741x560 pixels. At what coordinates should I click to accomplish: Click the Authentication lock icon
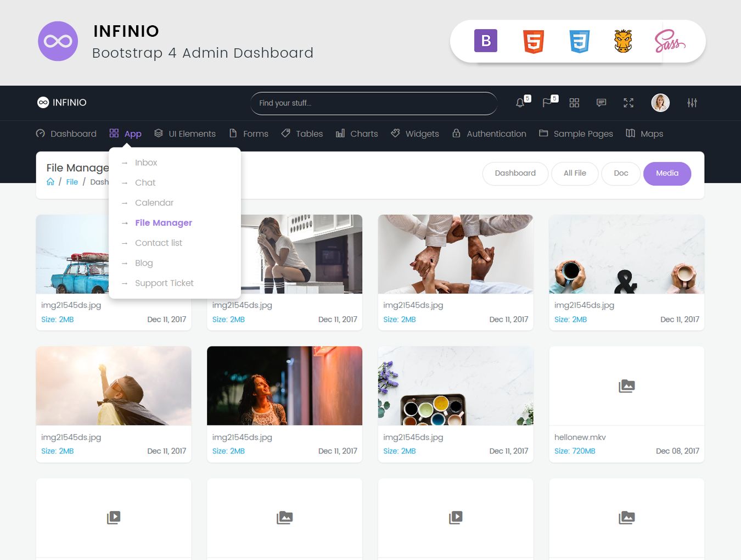[456, 133]
